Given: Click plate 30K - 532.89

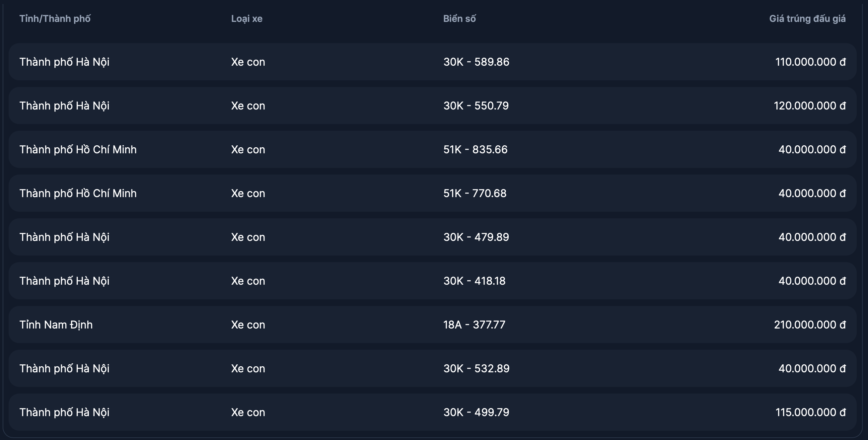Looking at the screenshot, I should 476,369.
